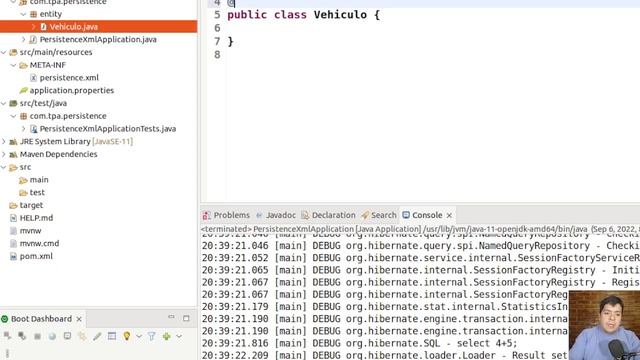The height and width of the screenshot is (360, 640).
Task: Open the dropdown arrow next to the green plus
Action: [179, 336]
